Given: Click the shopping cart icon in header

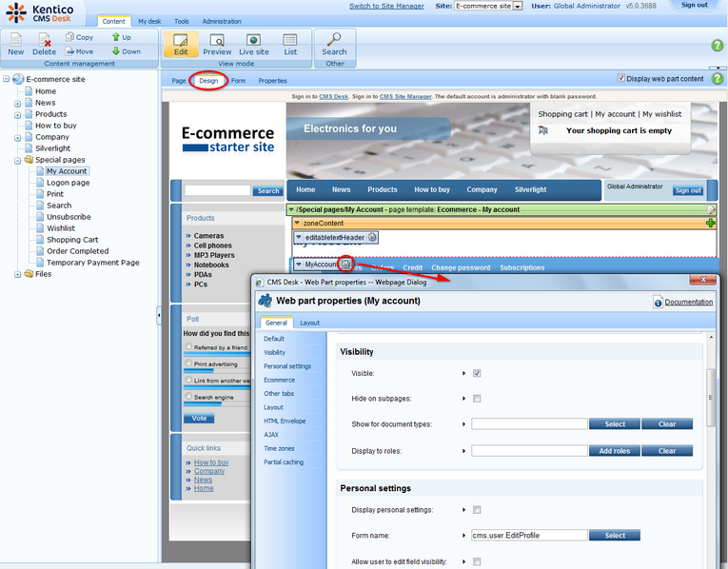Looking at the screenshot, I should [x=543, y=130].
